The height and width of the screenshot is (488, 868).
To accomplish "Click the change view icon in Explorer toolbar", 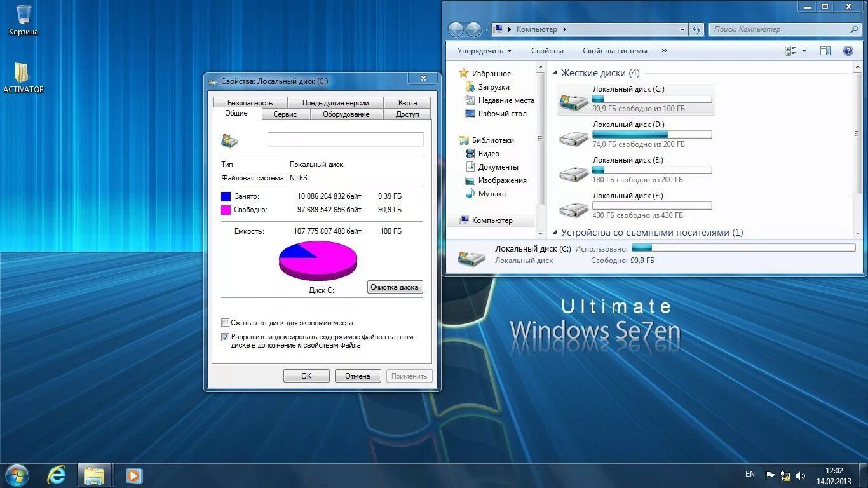I will (x=790, y=51).
